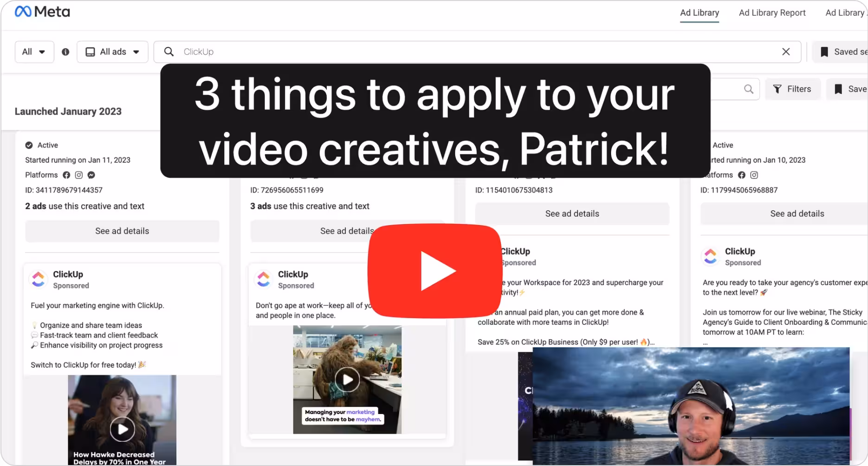Viewport: 868px width, 466px height.
Task: Click the magnifier icon beside Filters
Action: pos(748,89)
